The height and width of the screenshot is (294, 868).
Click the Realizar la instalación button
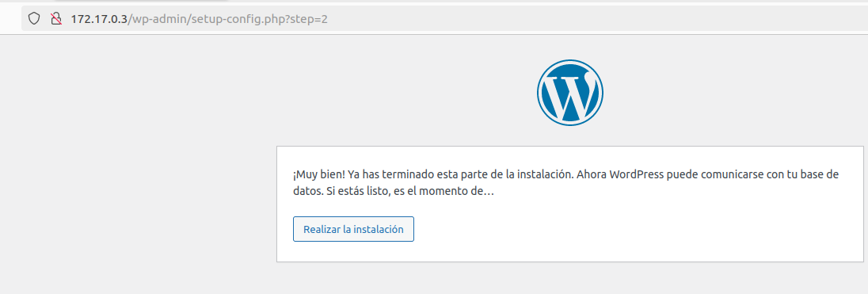click(x=353, y=229)
